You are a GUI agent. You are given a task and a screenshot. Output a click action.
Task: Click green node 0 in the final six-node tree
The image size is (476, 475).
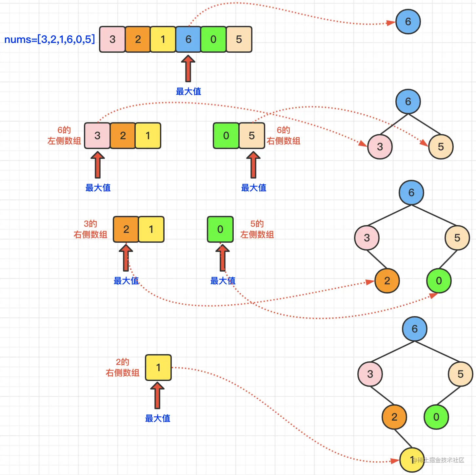[x=436, y=417]
